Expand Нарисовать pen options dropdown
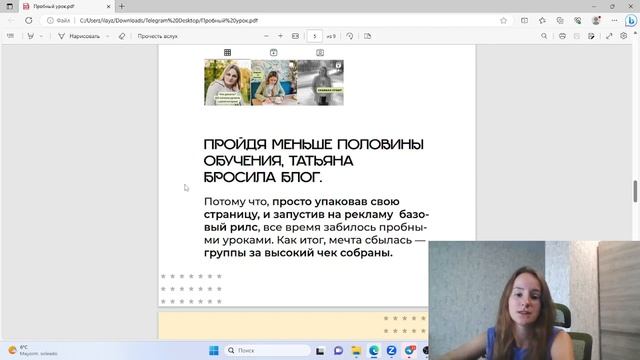Viewport: 640px width, 360px height. point(107,36)
